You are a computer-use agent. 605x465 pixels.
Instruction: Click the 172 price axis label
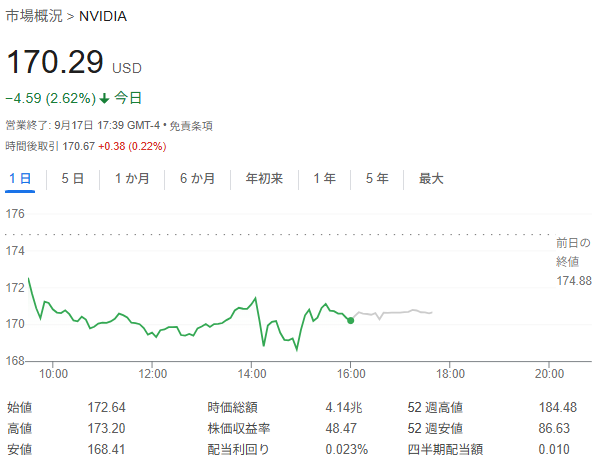(15, 287)
